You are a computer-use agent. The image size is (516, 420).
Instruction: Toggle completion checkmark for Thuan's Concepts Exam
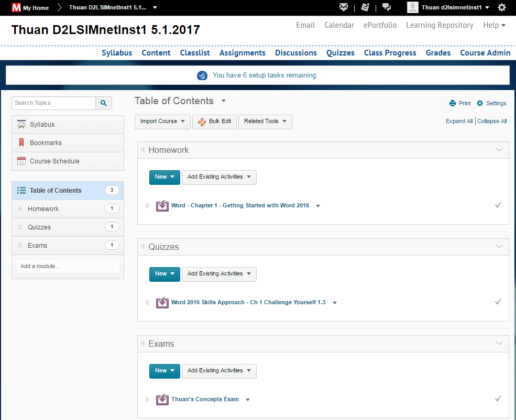click(x=498, y=399)
